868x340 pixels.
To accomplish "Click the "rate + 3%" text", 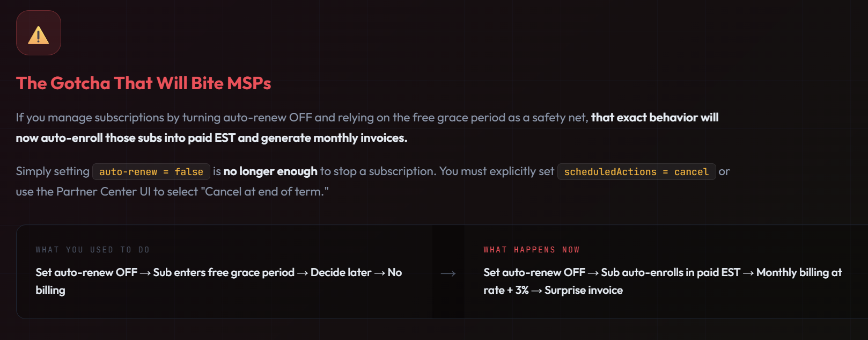I will coord(506,290).
